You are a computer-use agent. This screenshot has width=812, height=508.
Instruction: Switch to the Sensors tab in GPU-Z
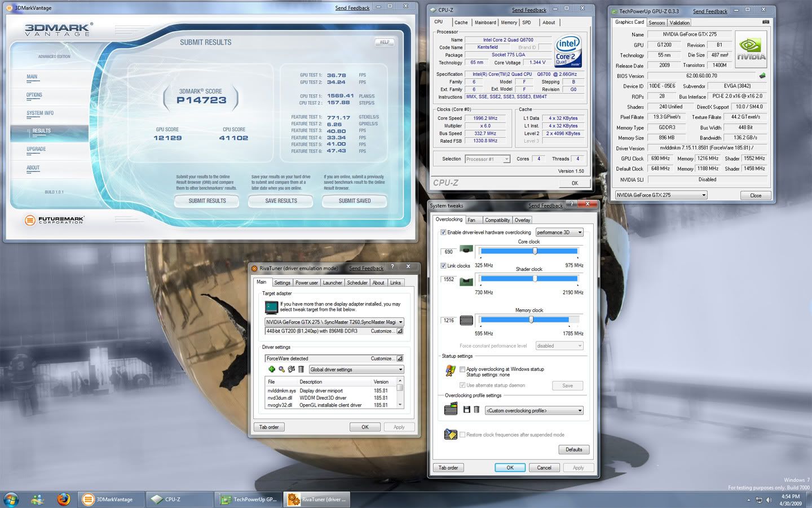656,23
